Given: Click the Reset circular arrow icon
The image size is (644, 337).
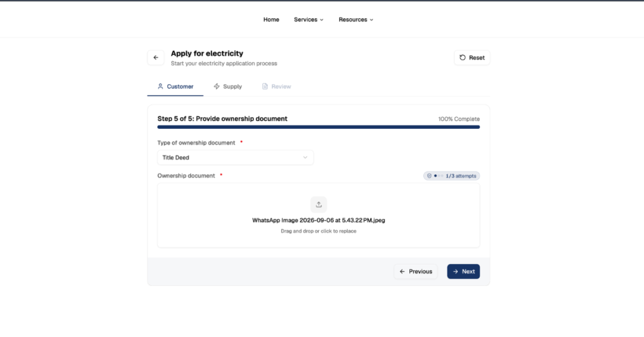Looking at the screenshot, I should pyautogui.click(x=462, y=57).
